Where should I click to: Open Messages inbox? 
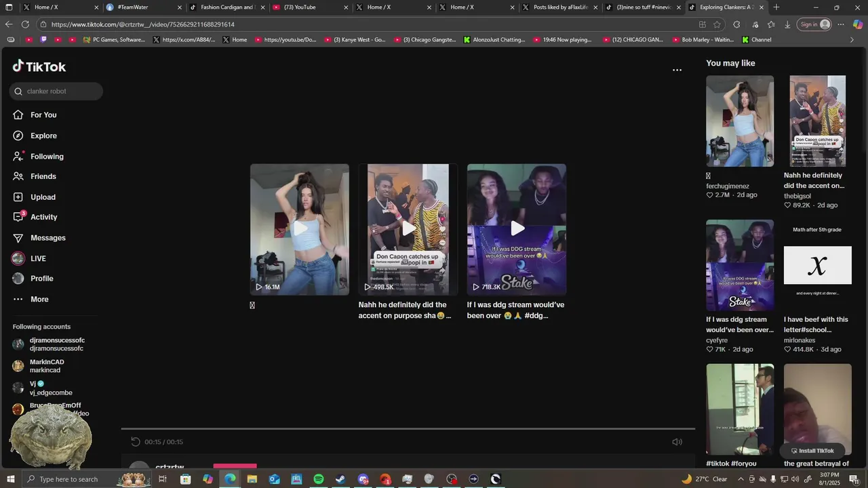coord(39,238)
